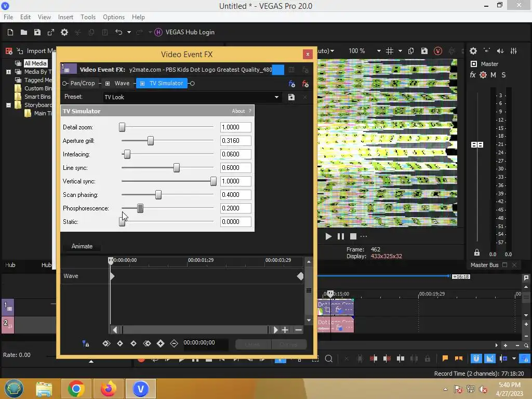Click the Create Keyframe icon

[x=161, y=343]
